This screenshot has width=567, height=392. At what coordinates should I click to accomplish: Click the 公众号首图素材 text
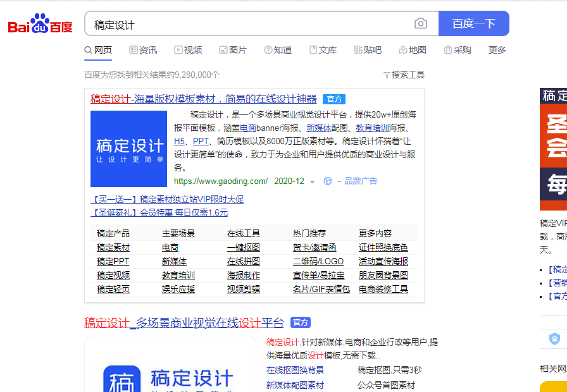[386, 385]
